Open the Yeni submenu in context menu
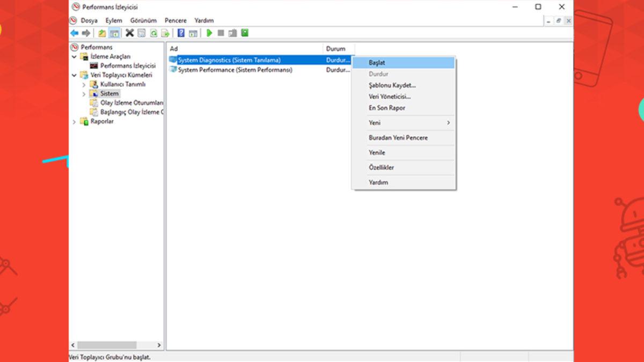The height and width of the screenshot is (362, 644). point(404,122)
